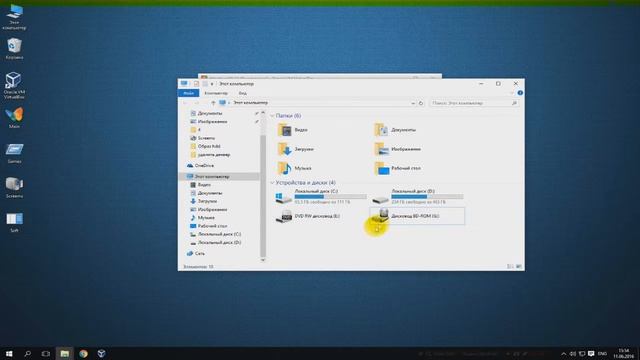Open Локальный диск (C:) in navigation pane
The image size is (640, 360).
tap(216, 234)
